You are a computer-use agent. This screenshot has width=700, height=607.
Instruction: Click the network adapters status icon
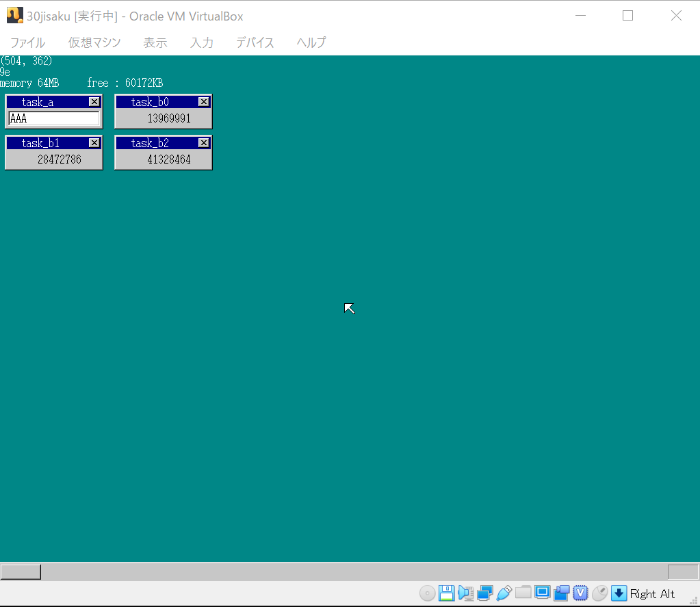tap(485, 593)
